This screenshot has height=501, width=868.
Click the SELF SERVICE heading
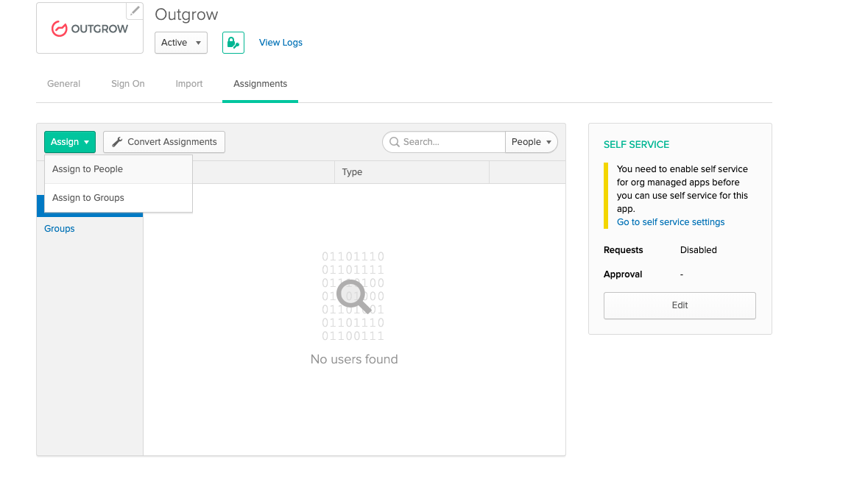coord(636,145)
